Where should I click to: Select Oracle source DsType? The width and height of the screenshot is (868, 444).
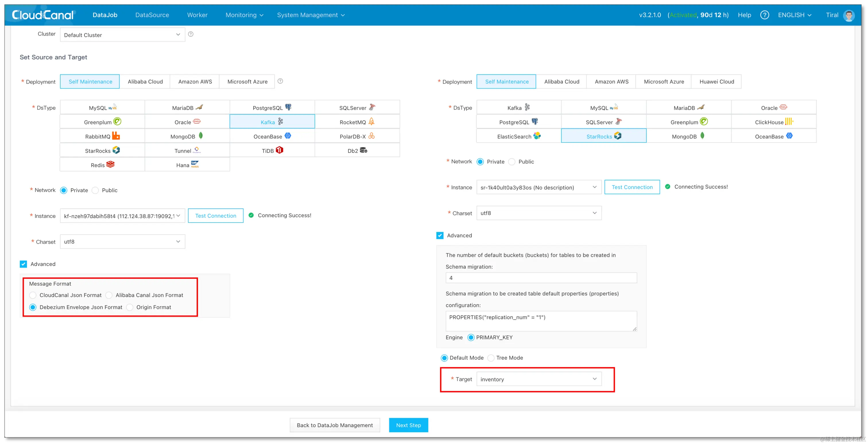coord(187,122)
